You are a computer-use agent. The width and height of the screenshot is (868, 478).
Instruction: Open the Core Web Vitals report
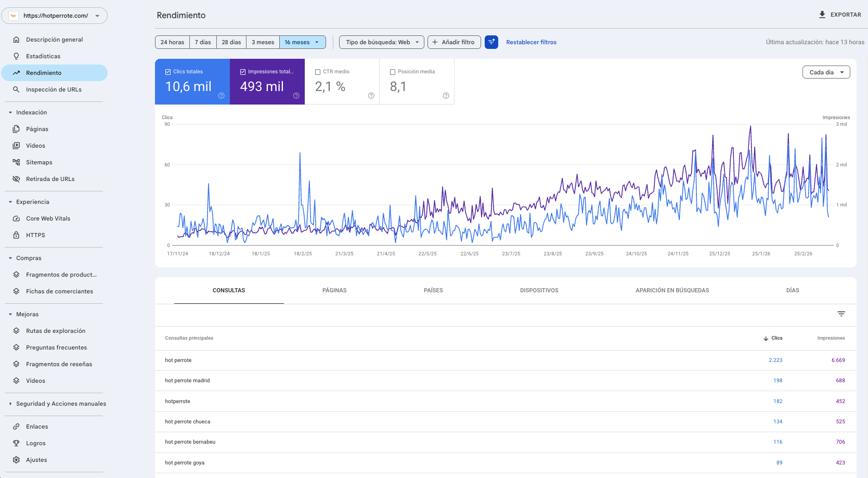pyautogui.click(x=48, y=218)
